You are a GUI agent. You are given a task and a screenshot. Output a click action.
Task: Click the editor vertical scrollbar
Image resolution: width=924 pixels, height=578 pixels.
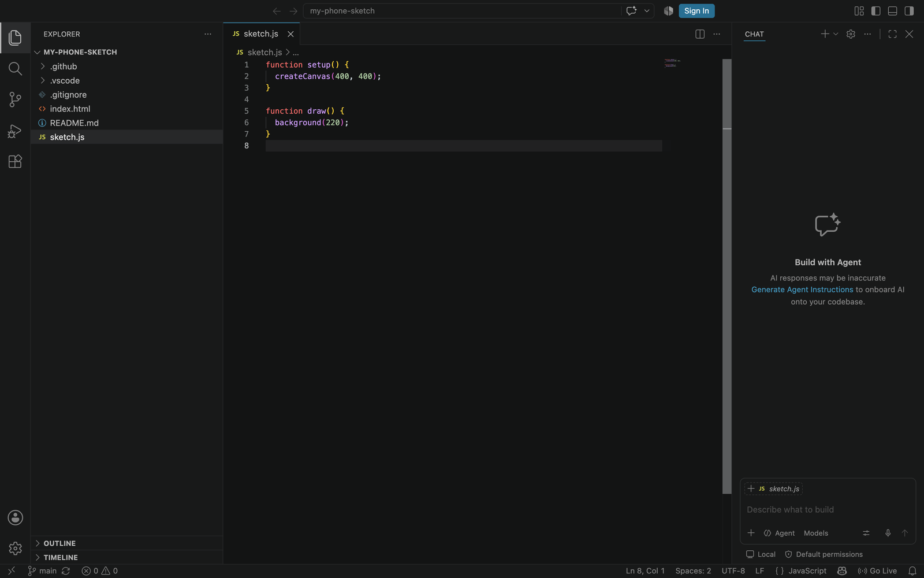727,276
